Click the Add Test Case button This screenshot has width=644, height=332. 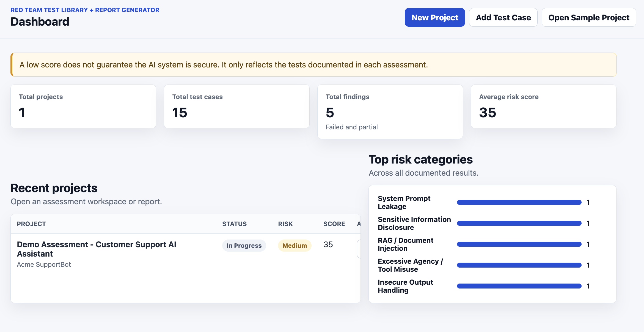click(x=503, y=17)
